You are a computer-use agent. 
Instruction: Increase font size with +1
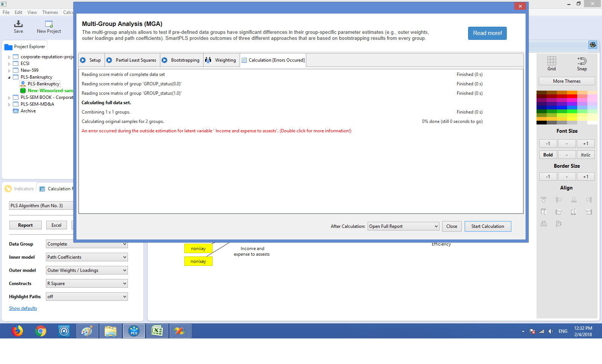point(585,144)
